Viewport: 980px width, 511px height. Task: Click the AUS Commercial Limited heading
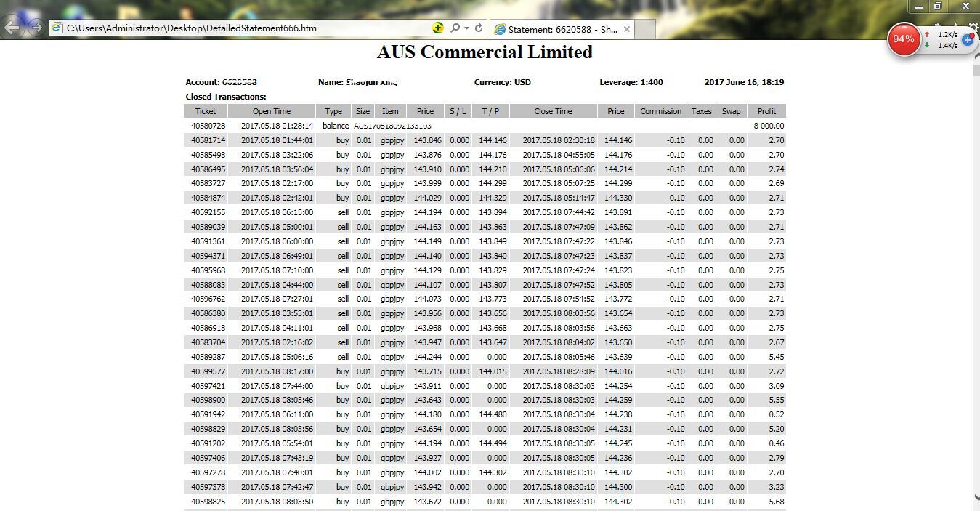point(485,52)
